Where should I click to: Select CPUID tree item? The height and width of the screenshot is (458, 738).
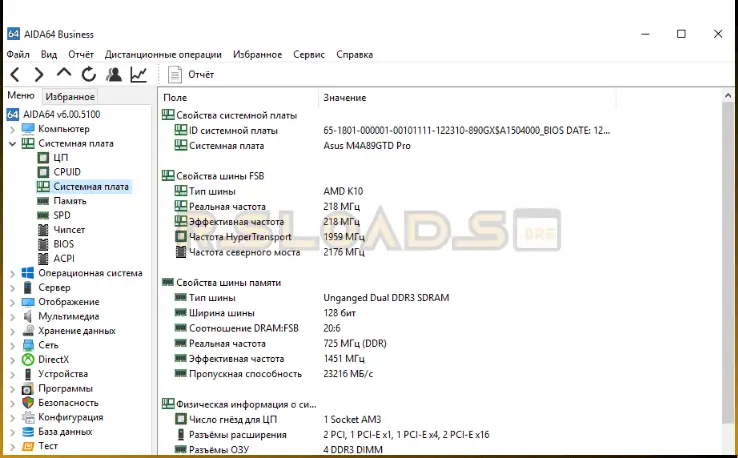point(67,172)
